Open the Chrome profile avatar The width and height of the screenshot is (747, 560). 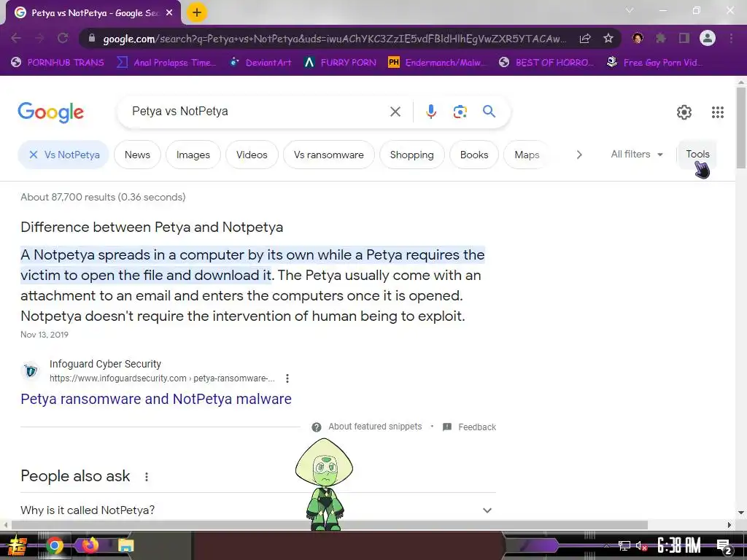pyautogui.click(x=708, y=38)
